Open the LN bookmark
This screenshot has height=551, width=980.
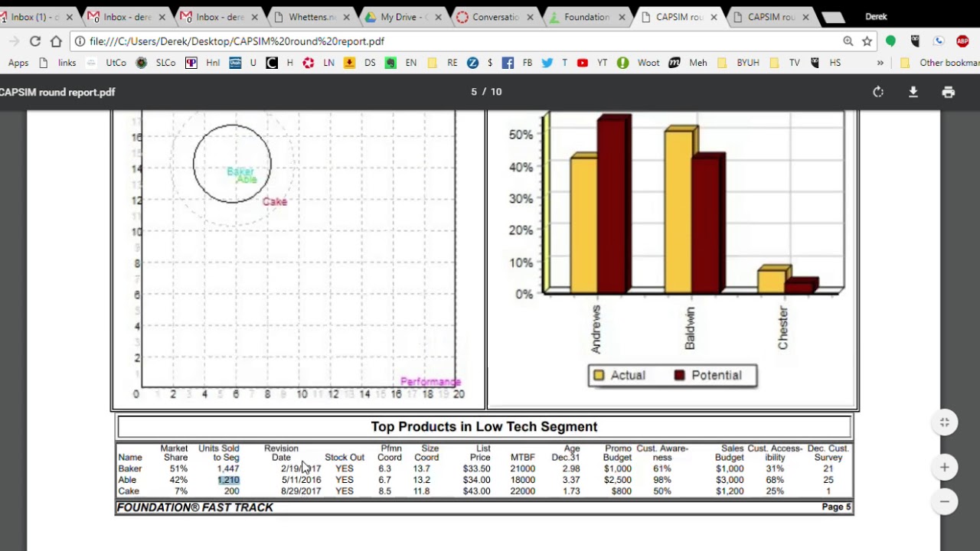[x=319, y=63]
